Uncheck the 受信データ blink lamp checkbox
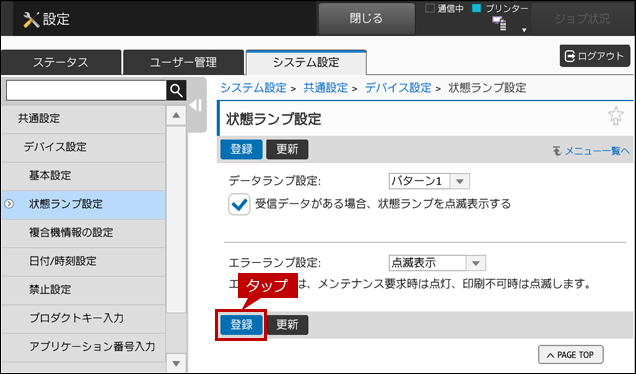Image resolution: width=636 pixels, height=374 pixels. 239,204
